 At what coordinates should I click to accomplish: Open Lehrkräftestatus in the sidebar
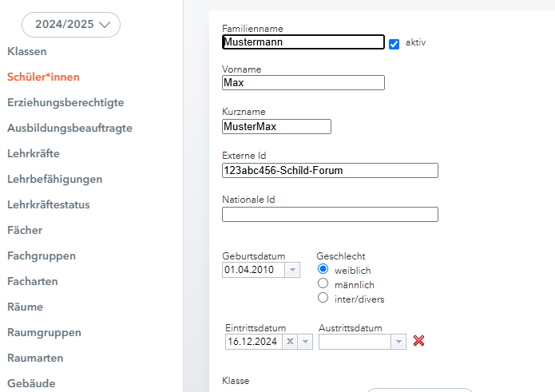(x=49, y=204)
